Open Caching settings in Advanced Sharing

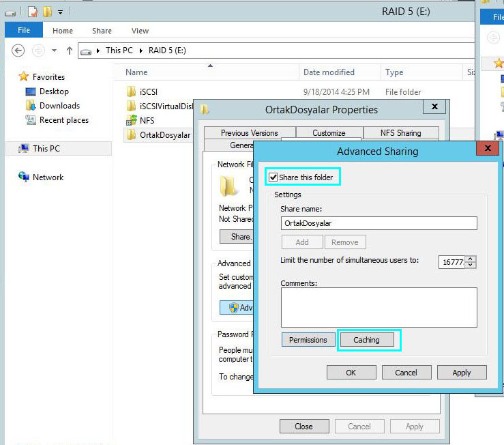[369, 340]
